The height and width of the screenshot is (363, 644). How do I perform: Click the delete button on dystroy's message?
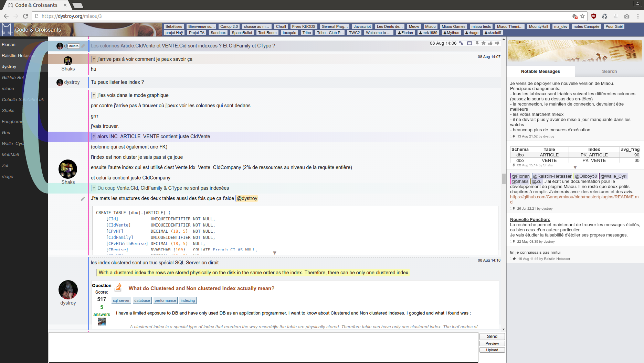tap(74, 46)
